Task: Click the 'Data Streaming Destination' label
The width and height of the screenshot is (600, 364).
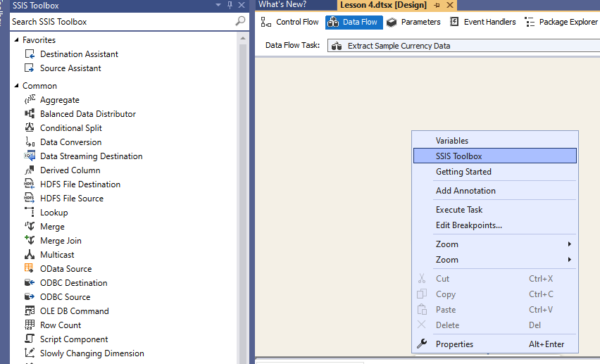Action: click(92, 156)
